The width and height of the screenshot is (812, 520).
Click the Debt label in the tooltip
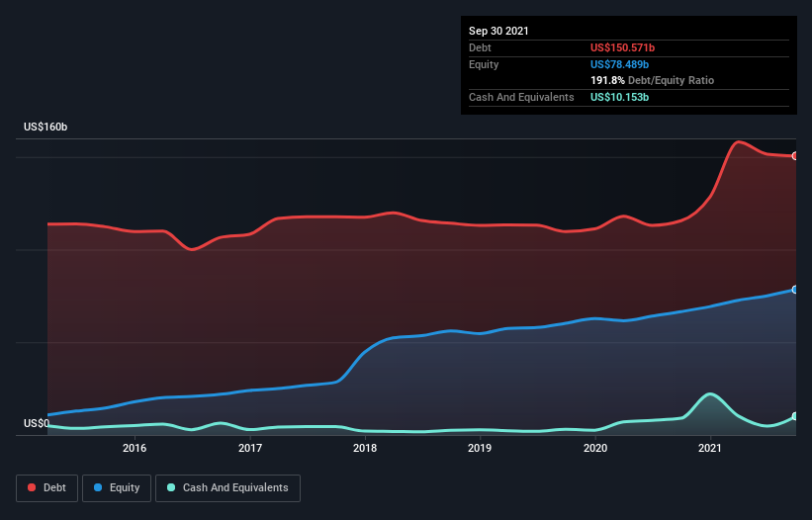tap(480, 47)
